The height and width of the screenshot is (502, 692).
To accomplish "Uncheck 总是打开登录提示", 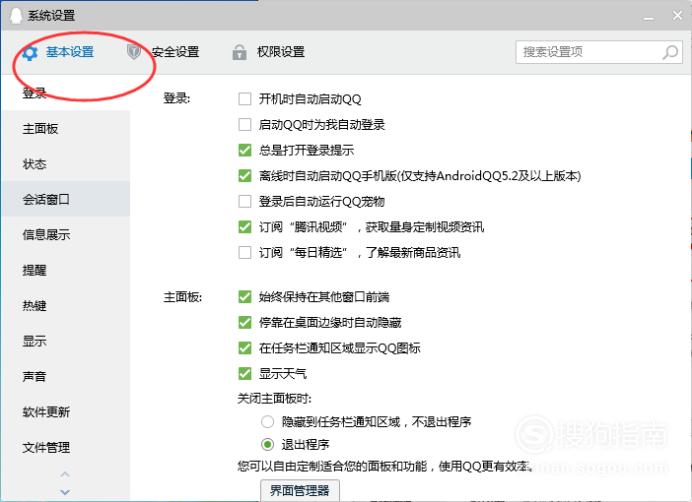I will coord(244,150).
